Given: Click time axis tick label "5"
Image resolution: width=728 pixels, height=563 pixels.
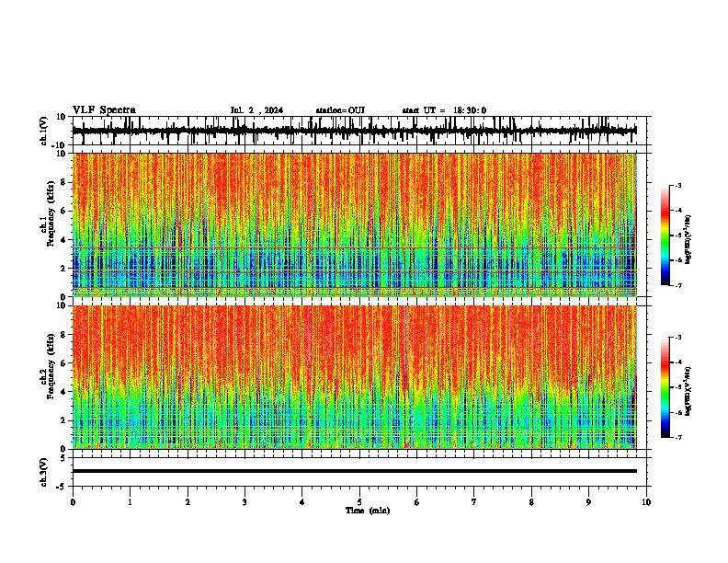Looking at the screenshot, I should click(359, 502).
